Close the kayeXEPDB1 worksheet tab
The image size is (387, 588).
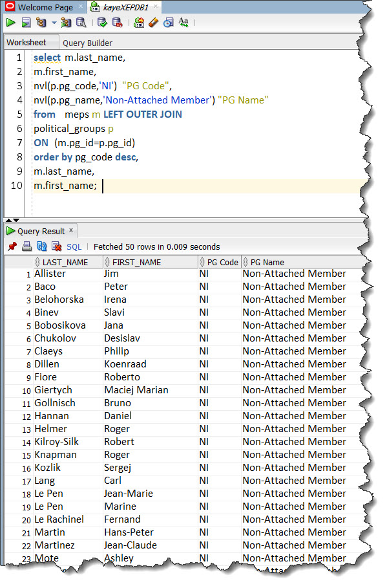click(156, 6)
